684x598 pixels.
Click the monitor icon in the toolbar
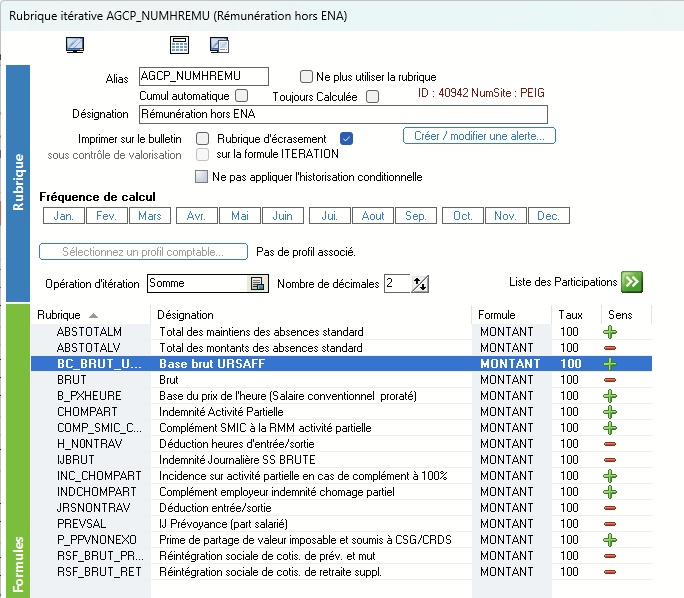[x=75, y=44]
